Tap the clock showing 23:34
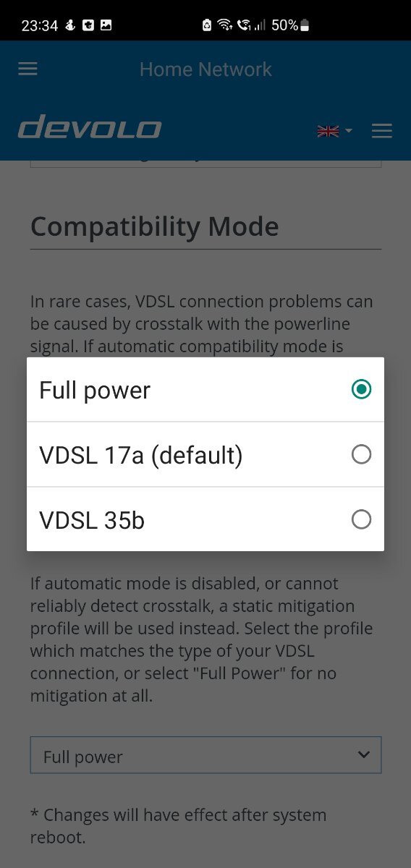411x868 pixels. pyautogui.click(x=40, y=25)
